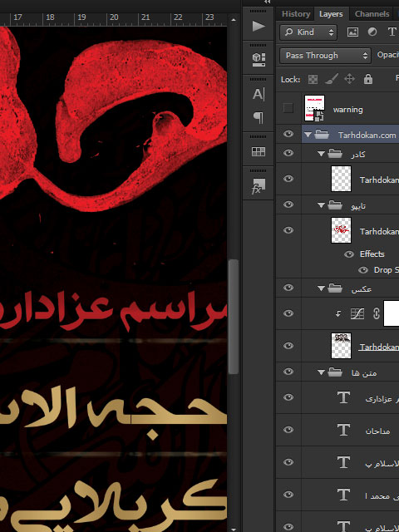Click the clipping arrow icon on the Curves layer
The image size is (399, 532).
338,314
